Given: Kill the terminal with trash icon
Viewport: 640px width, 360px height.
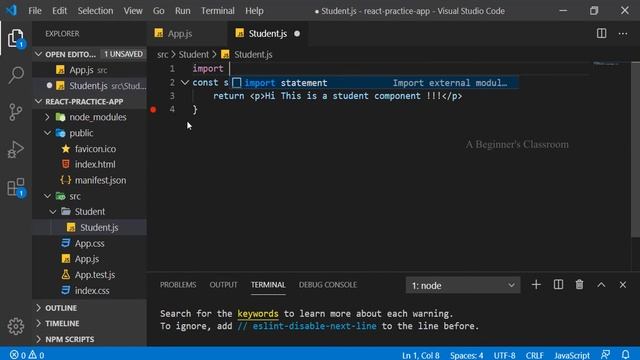Looking at the screenshot, I should click(x=579, y=285).
